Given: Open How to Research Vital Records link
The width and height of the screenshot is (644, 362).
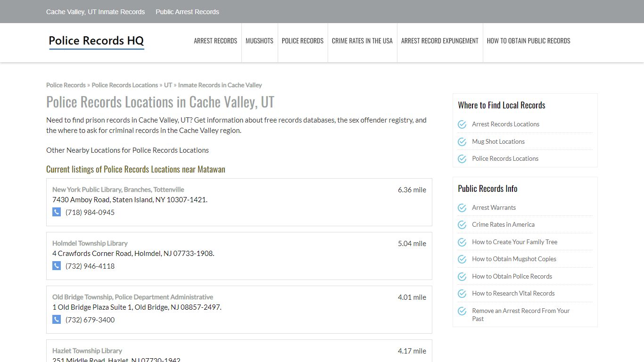Looking at the screenshot, I should tap(513, 294).
